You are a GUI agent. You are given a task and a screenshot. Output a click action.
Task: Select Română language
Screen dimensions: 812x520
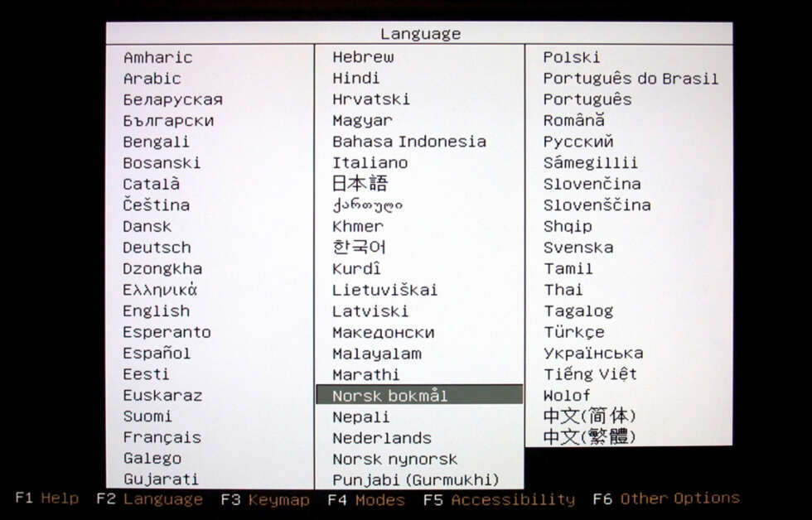click(x=573, y=120)
